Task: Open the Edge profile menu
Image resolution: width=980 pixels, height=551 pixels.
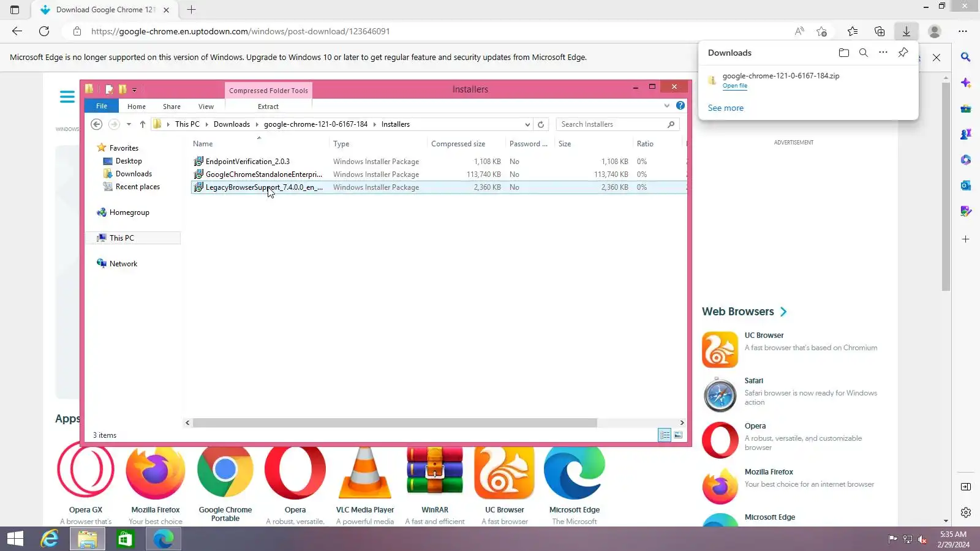Action: click(935, 31)
